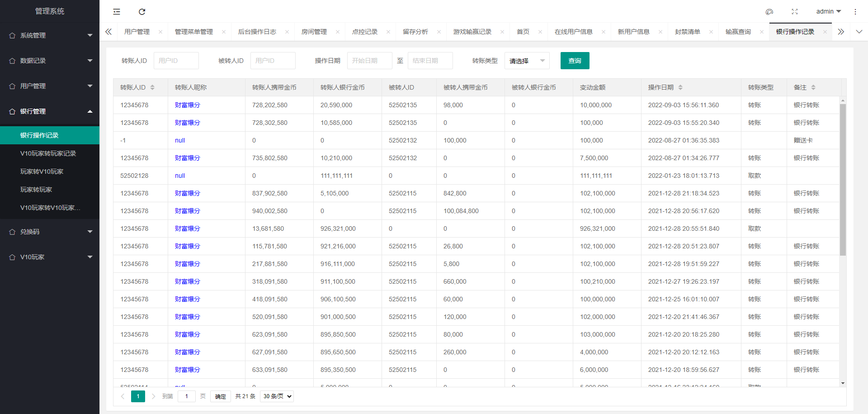
Task: Open the 转账类型 请选择 dropdown
Action: [x=527, y=60]
